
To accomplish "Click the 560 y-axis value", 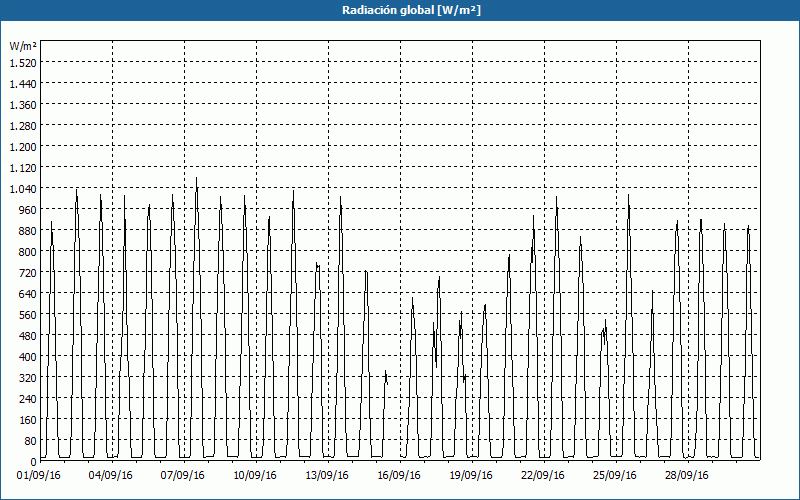I will pyautogui.click(x=28, y=315).
